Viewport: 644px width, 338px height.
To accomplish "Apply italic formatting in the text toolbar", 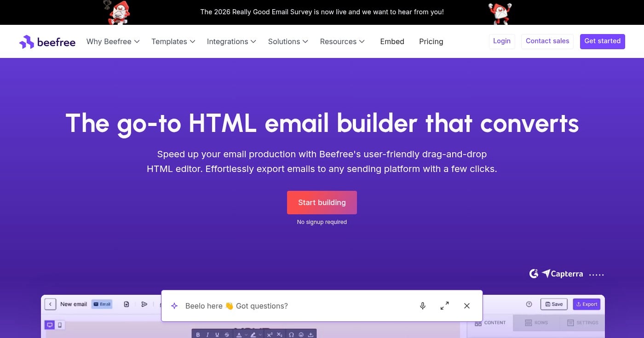I will click(207, 334).
